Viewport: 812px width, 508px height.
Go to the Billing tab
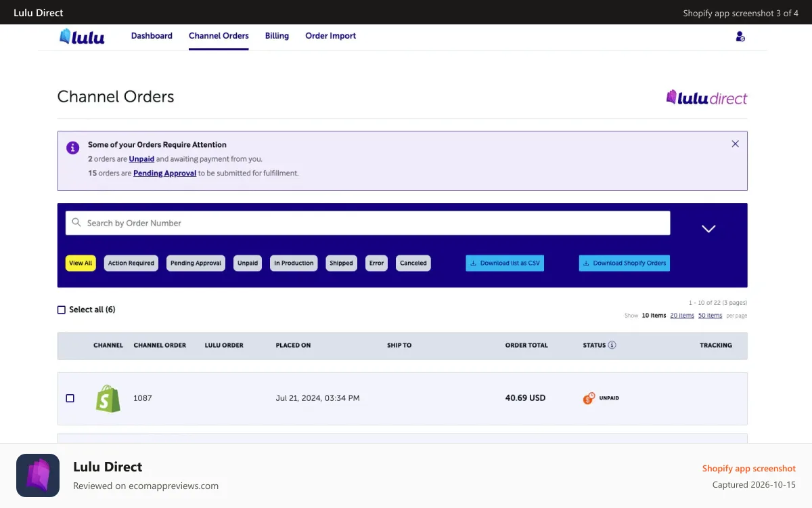click(277, 36)
